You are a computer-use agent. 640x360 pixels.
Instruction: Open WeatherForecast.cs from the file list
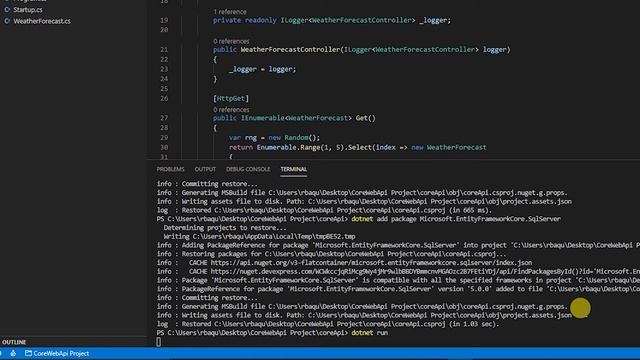click(x=42, y=21)
